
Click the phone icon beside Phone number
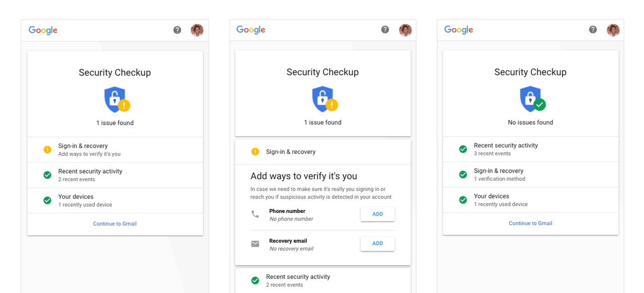[255, 214]
